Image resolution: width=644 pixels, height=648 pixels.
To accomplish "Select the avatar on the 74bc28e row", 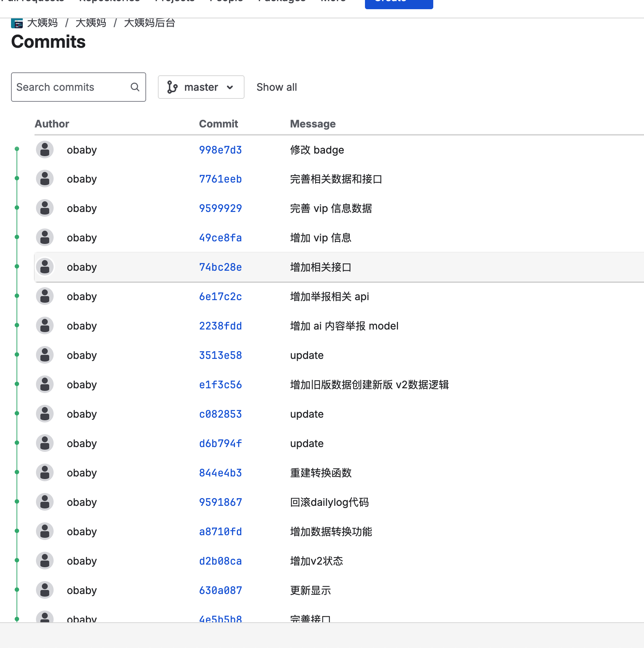I will pyautogui.click(x=45, y=267).
